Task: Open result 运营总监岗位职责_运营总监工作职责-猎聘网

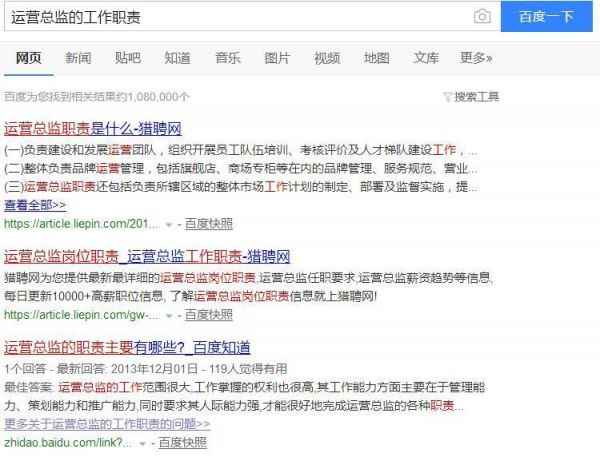Action: 147,256
